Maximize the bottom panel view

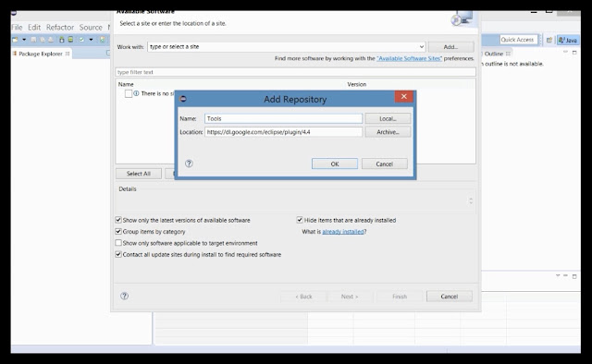pyautogui.click(x=574, y=276)
